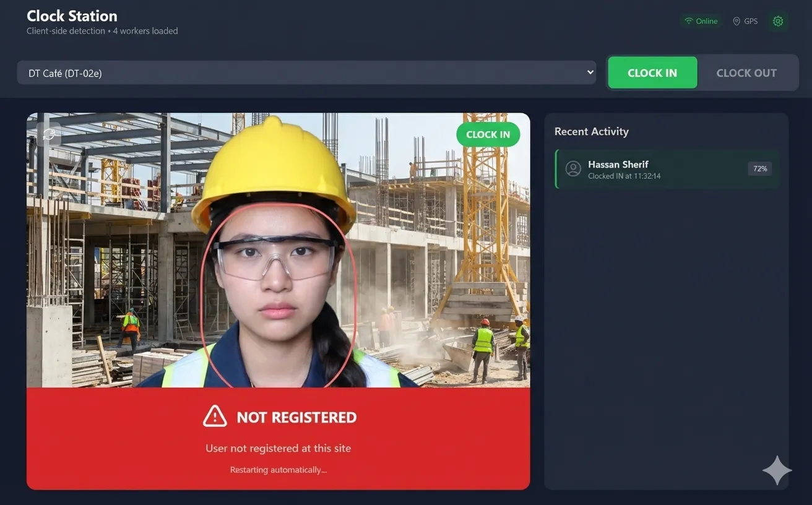Click the user icon next to Clocked IN text

pos(572,168)
